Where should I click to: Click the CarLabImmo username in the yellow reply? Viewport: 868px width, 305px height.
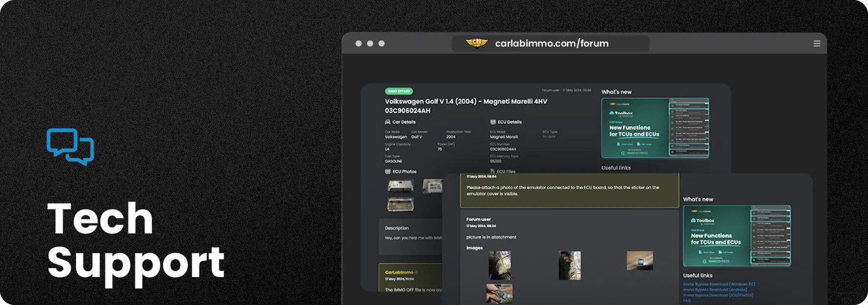pyautogui.click(x=399, y=272)
